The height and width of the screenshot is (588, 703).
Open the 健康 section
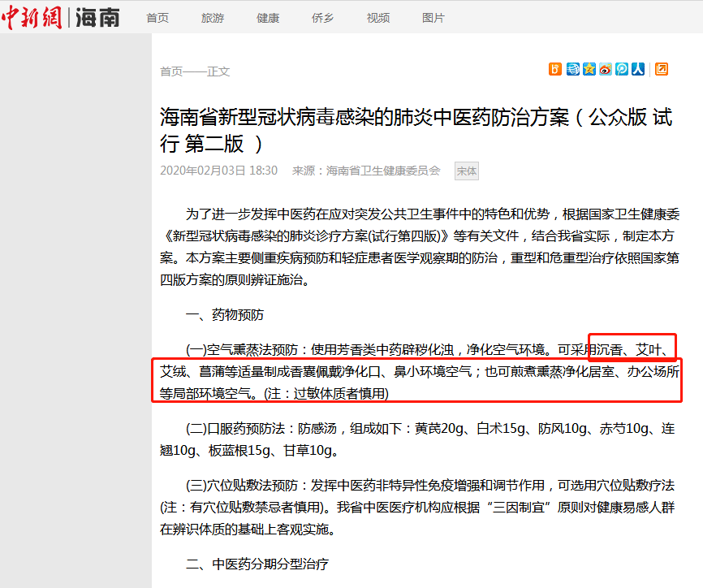tap(268, 18)
